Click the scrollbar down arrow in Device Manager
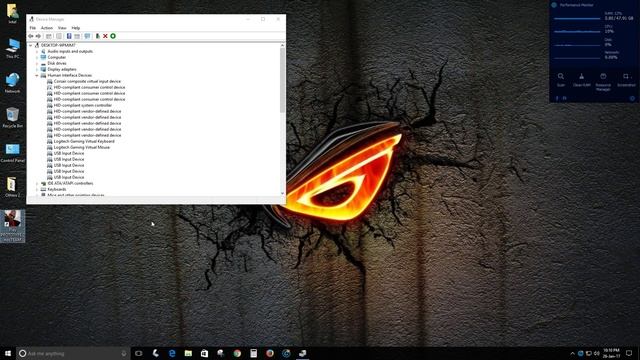The image size is (640, 360). coord(282,193)
